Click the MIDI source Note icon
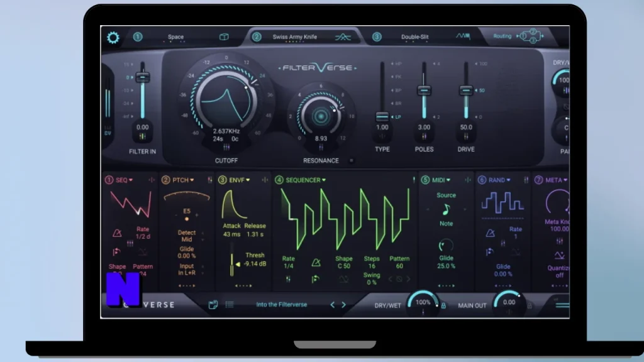 [x=446, y=210]
